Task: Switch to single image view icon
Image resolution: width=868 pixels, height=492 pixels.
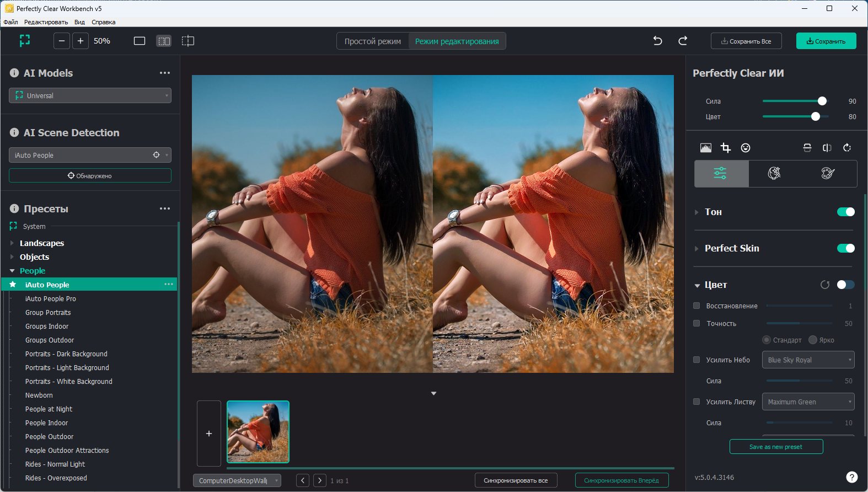Action: [x=140, y=41]
